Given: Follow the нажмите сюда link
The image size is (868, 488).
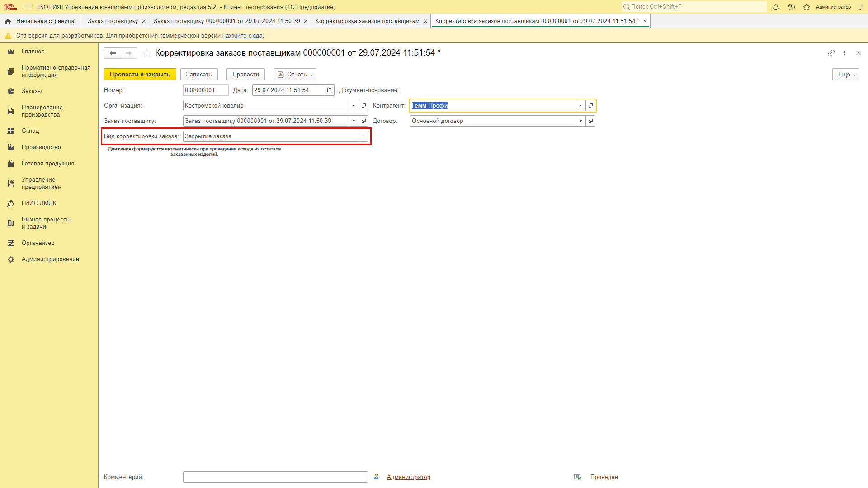Looking at the screenshot, I should [x=242, y=36].
